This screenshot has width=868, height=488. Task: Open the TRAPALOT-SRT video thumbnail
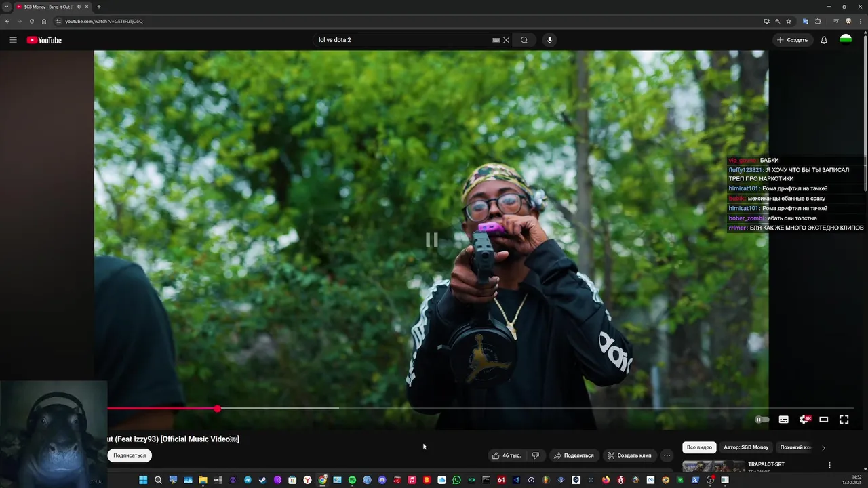pyautogui.click(x=713, y=466)
